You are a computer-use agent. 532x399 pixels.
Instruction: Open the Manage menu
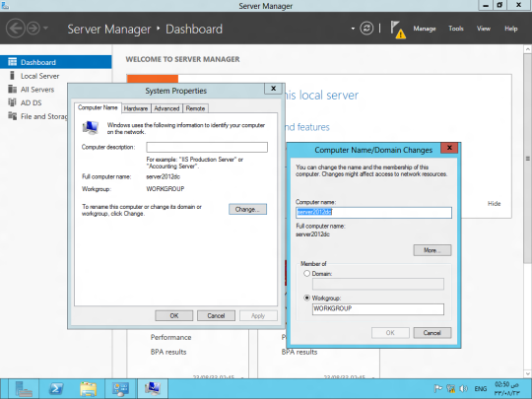point(424,29)
